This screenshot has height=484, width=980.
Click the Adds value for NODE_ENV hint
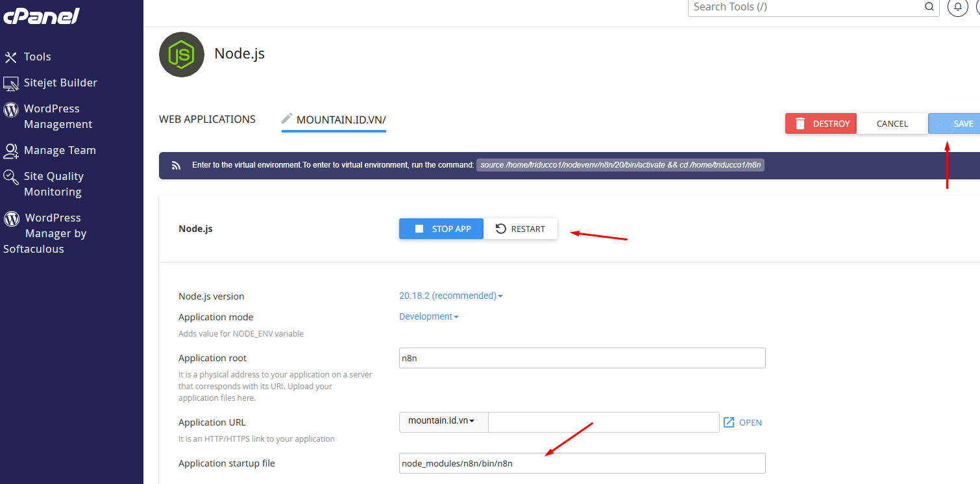[241, 334]
